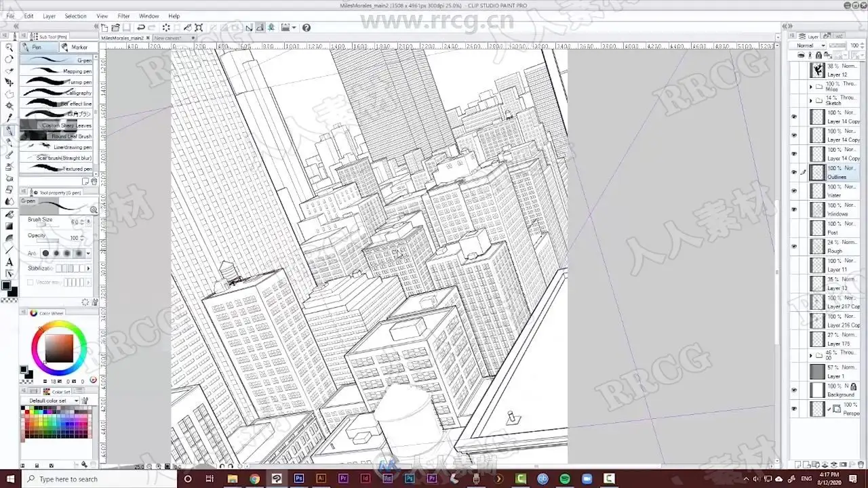
Task: Click the Windows search box
Action: click(100, 479)
